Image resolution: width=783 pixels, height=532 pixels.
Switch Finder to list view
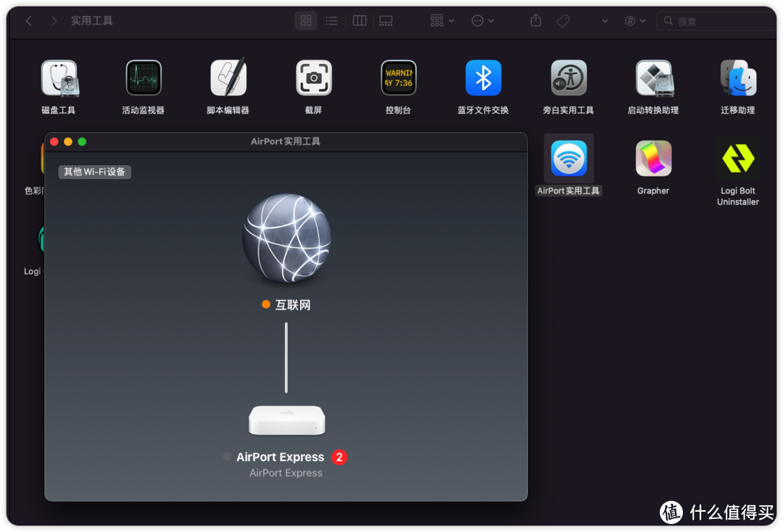[331, 20]
